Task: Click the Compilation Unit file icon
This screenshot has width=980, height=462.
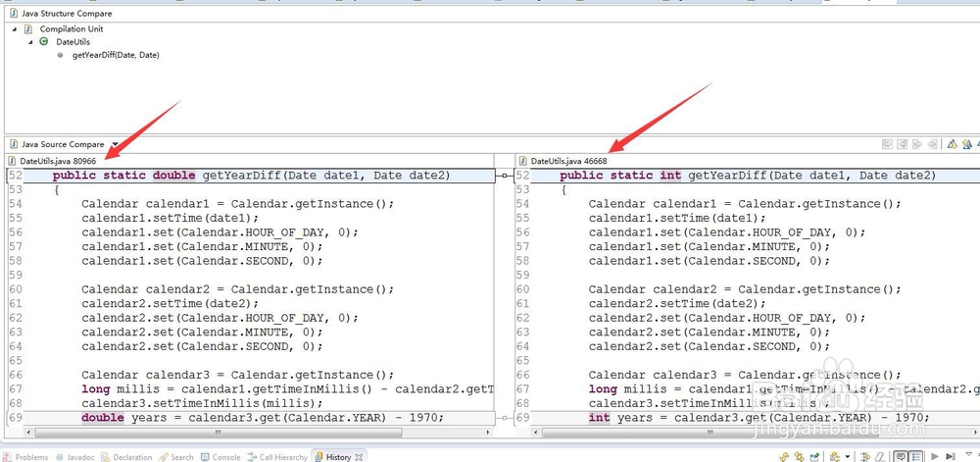Action: [x=28, y=28]
